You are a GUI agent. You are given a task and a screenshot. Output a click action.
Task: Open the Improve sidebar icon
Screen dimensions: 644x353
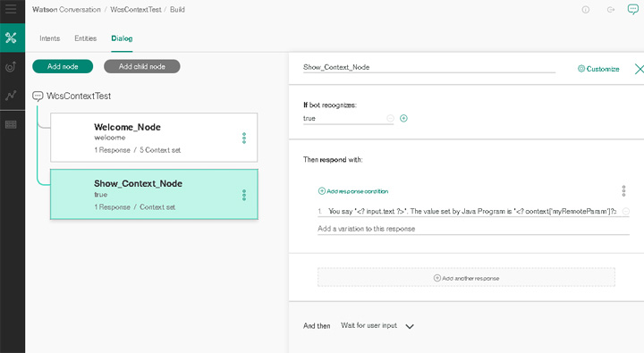[11, 66]
